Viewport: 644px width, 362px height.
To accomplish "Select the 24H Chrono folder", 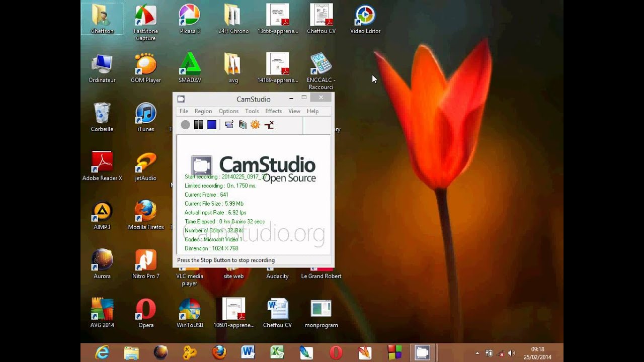I will point(233,19).
